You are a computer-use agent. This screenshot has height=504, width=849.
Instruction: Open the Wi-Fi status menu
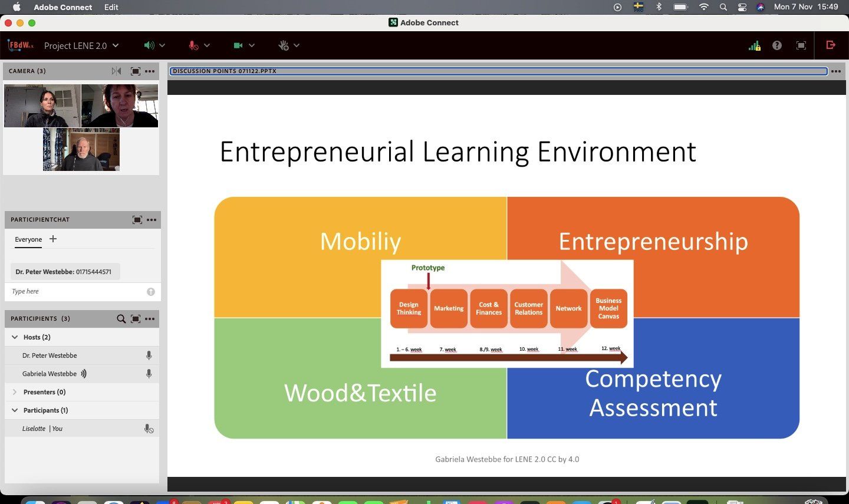tap(704, 7)
